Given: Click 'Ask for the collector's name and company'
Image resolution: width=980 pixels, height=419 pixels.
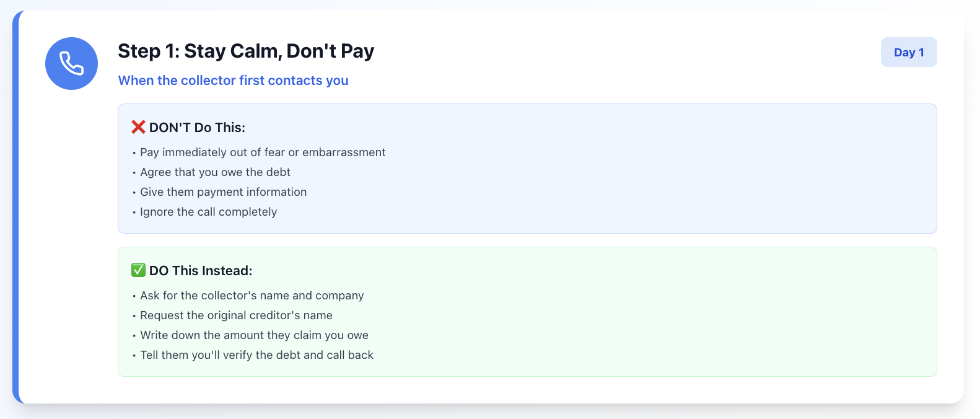Looking at the screenshot, I should (x=252, y=296).
